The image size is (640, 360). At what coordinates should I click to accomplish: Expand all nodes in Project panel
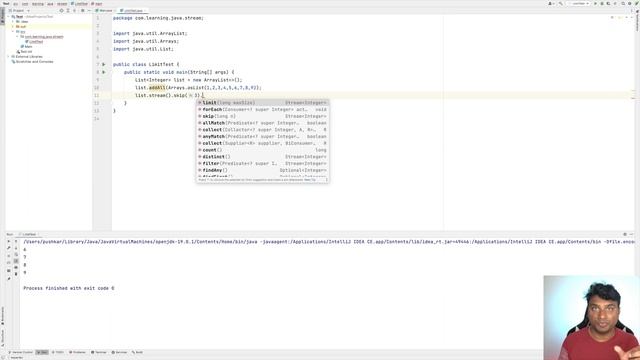click(x=68, y=11)
